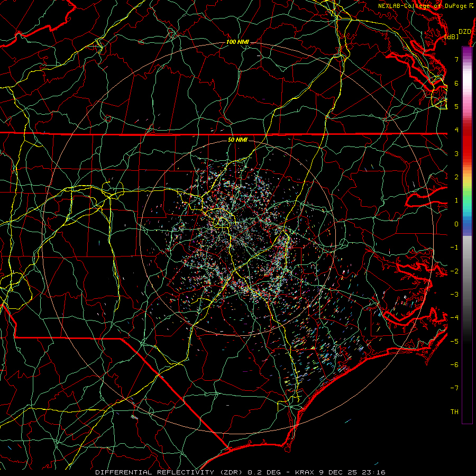
Task: Click the 7 value on color scale
Action: 456,59
